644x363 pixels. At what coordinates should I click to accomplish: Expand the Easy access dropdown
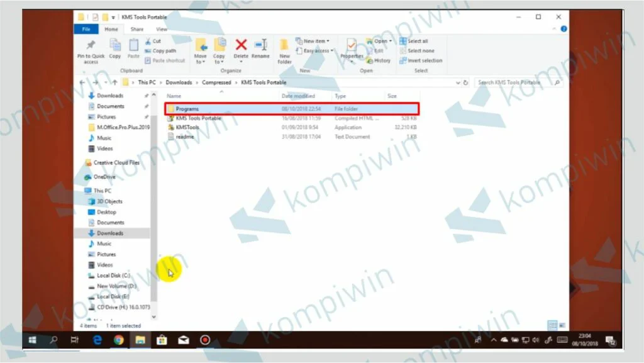tap(314, 51)
